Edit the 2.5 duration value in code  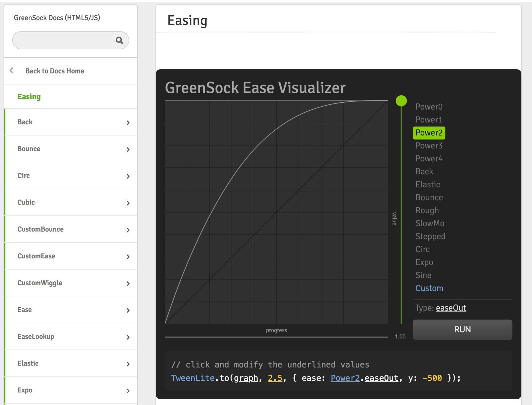(x=275, y=378)
